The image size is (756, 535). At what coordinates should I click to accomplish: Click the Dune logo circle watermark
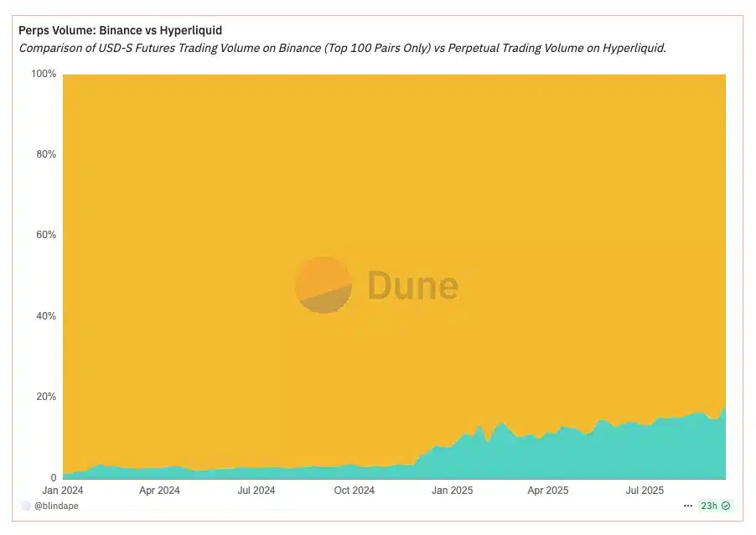(x=324, y=285)
